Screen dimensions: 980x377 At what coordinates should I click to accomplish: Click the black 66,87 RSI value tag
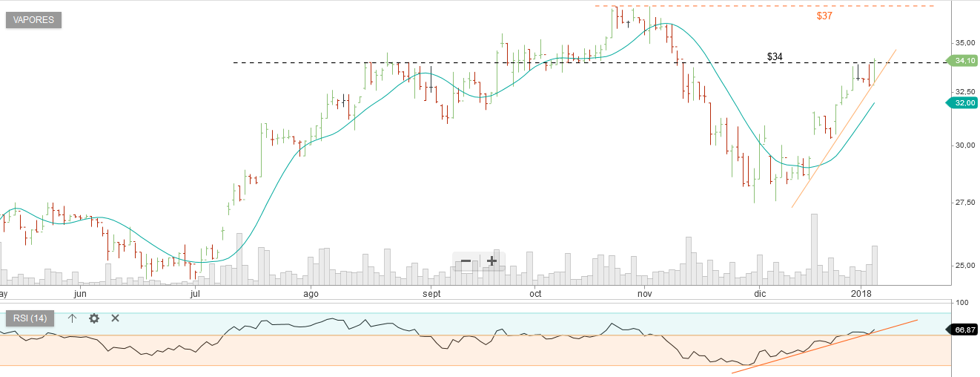963,330
